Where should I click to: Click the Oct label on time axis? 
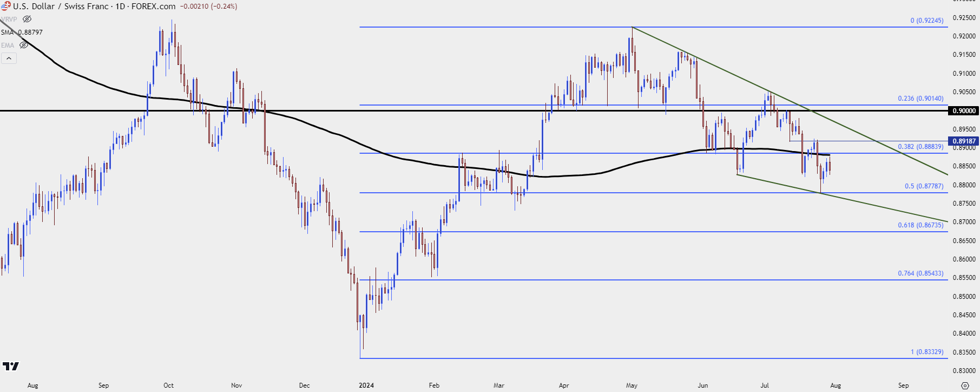pos(169,386)
